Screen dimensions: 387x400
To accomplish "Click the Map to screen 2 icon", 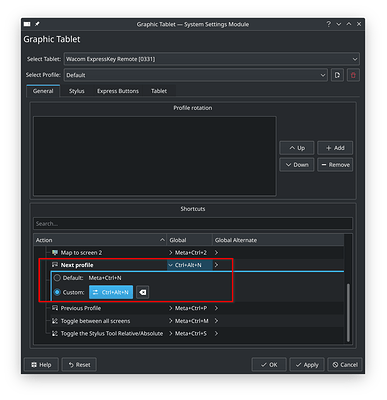I will click(x=55, y=253).
